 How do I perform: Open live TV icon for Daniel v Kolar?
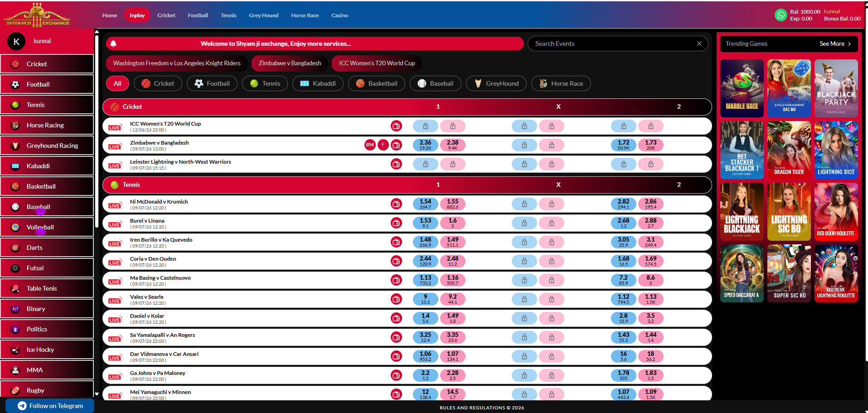pos(396,318)
